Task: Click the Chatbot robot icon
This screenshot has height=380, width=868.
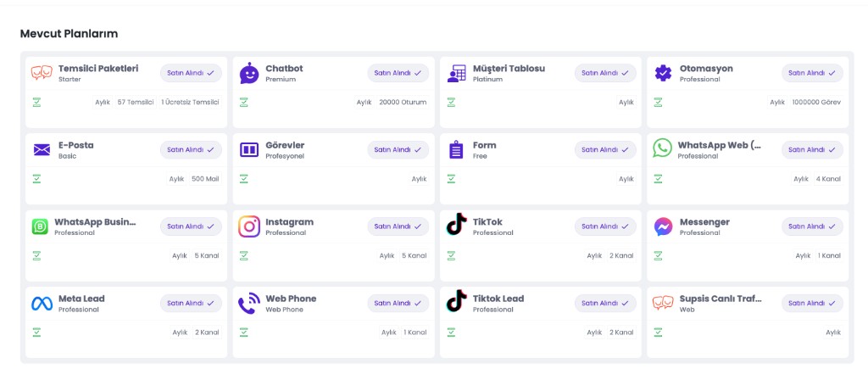Action: click(249, 73)
